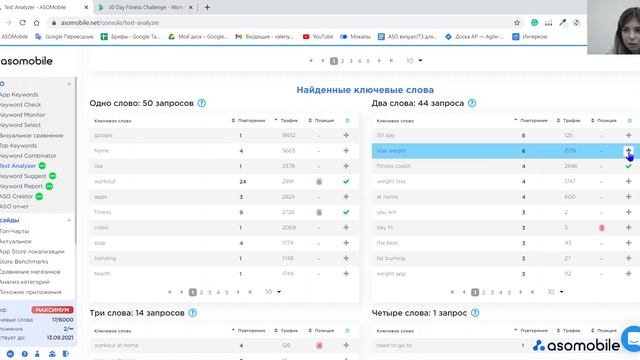The width and height of the screenshot is (640, 360).
Task: Open page size dropdown in 'Два слова' table
Action: coord(556,292)
